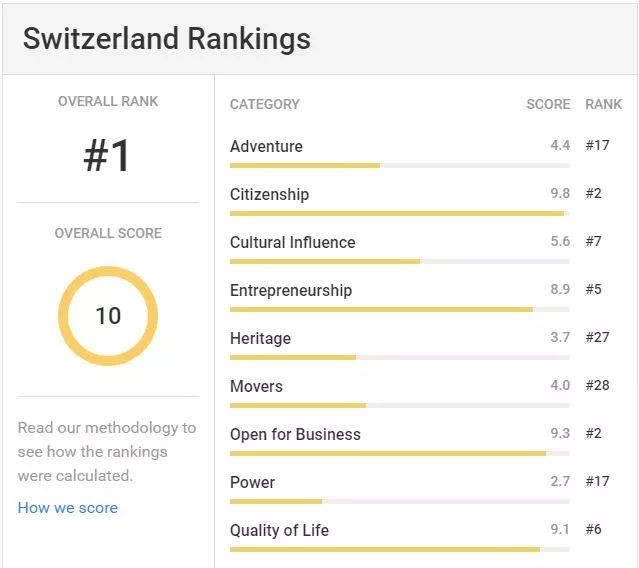Click the Open for Business label
Viewport: 639px width, 568px height.
tap(295, 434)
